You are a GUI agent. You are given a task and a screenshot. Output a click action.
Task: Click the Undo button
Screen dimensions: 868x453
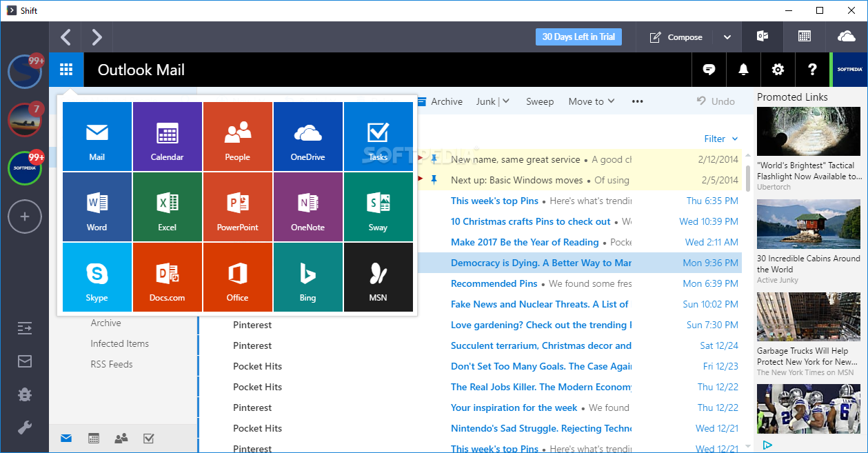[716, 101]
